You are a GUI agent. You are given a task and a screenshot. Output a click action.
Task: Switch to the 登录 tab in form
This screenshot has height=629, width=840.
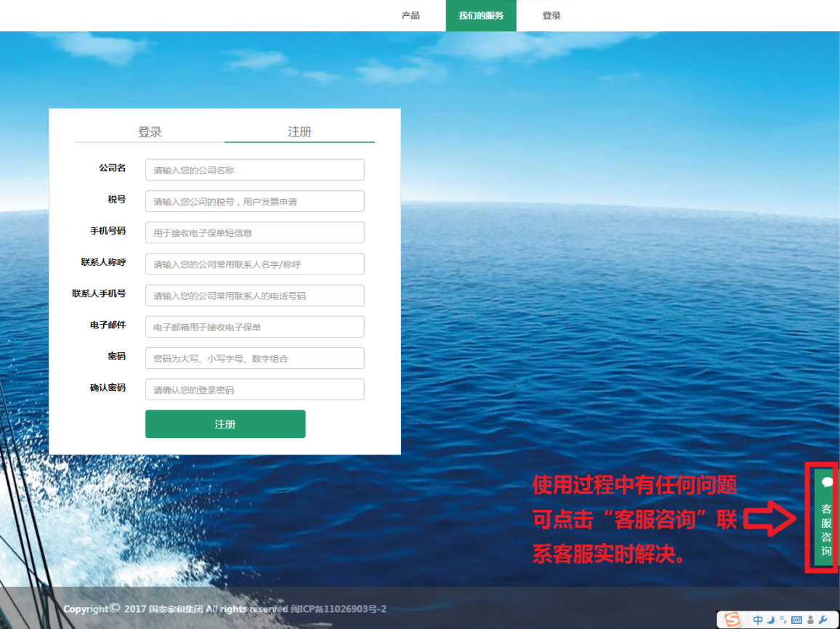tap(150, 131)
